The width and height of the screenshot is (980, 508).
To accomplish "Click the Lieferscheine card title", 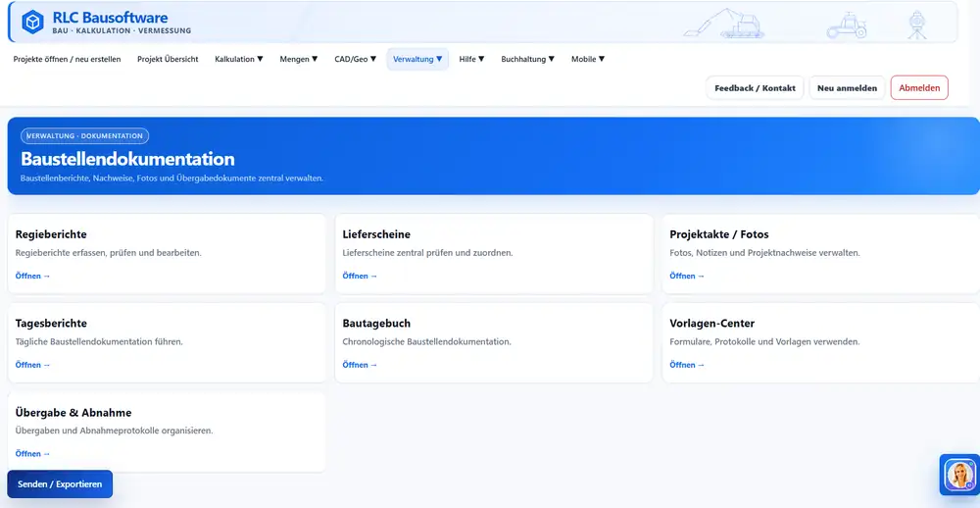I will pos(376,234).
